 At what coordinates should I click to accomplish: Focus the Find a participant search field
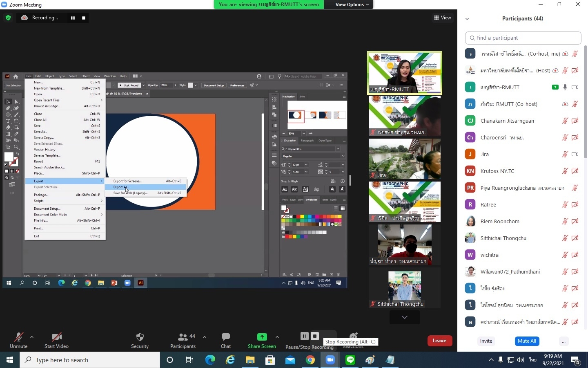coord(523,38)
